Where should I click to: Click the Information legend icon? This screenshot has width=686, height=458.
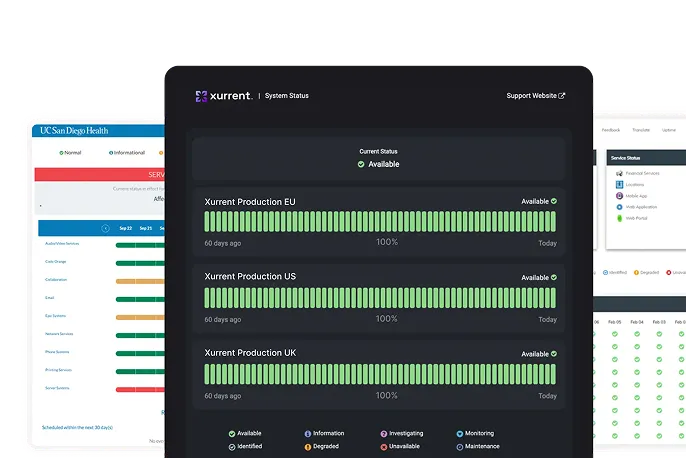point(308,434)
